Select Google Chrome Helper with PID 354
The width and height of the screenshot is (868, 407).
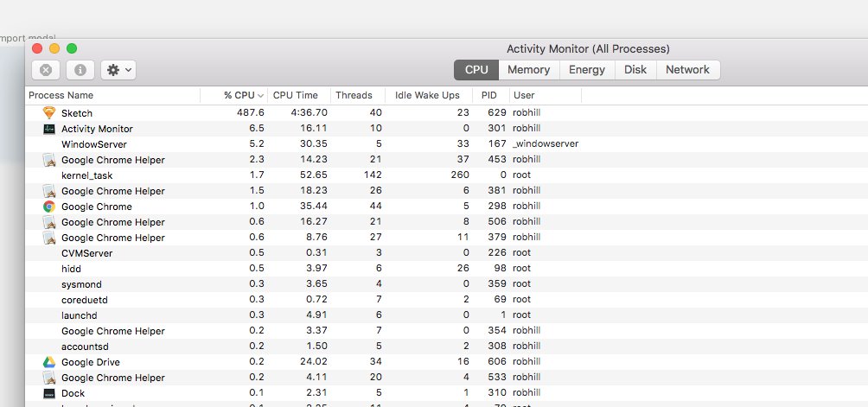(446, 331)
